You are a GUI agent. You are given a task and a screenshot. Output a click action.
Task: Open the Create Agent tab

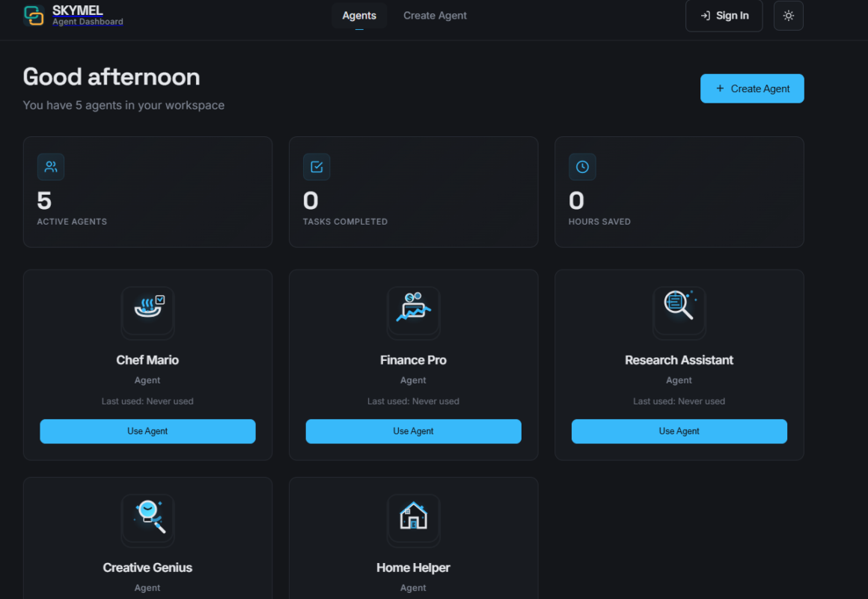(435, 15)
